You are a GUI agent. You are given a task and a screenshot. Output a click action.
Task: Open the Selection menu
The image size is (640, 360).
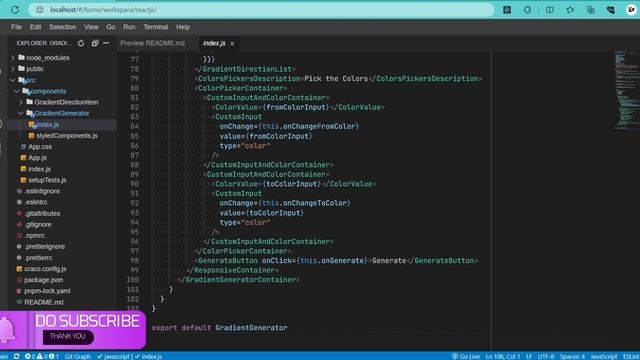[62, 27]
